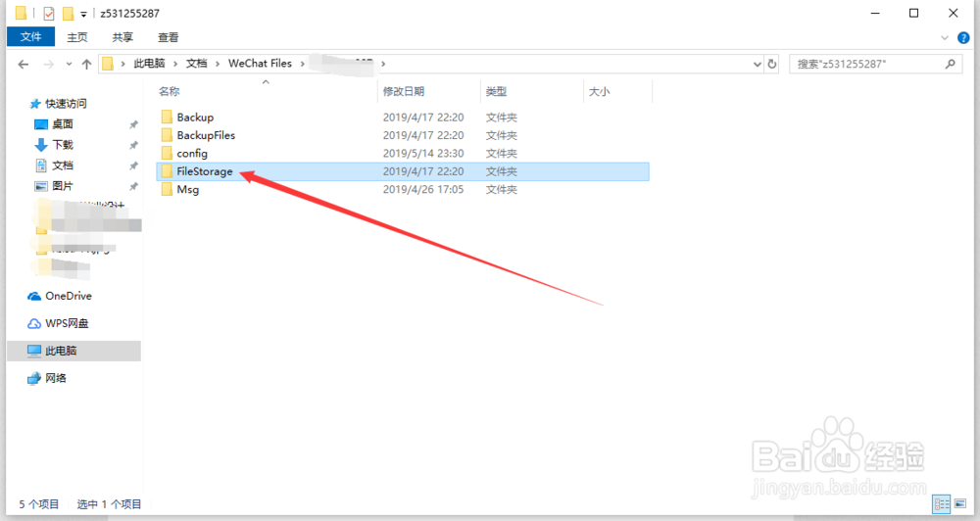This screenshot has width=980, height=521.
Task: Click the forward navigation arrow
Action: click(48, 64)
